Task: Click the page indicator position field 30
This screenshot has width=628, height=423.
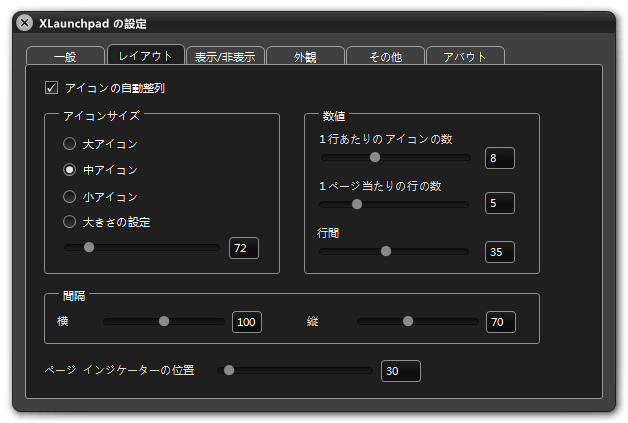Action: (x=401, y=371)
